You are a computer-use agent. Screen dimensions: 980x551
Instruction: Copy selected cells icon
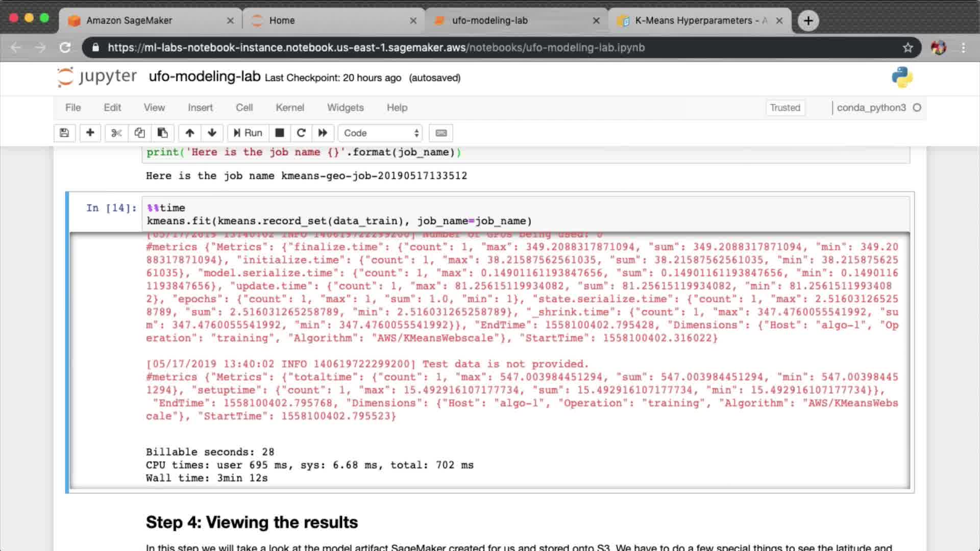[x=139, y=133]
